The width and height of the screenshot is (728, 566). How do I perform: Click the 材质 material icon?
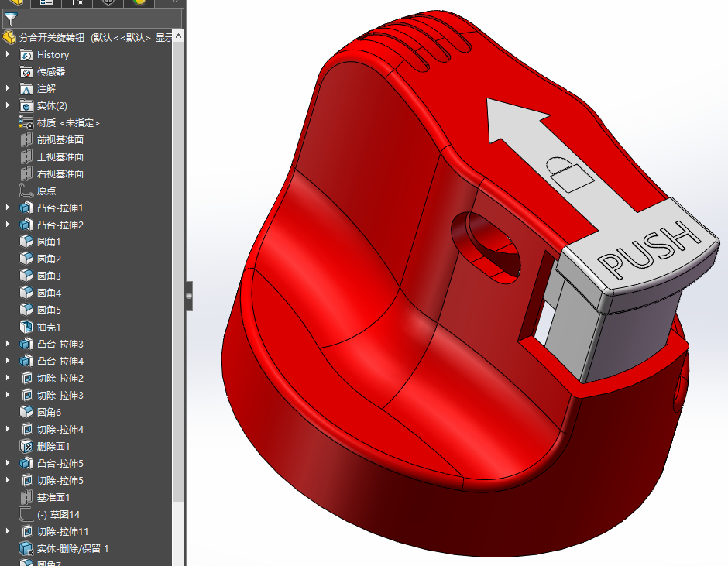pyautogui.click(x=26, y=122)
